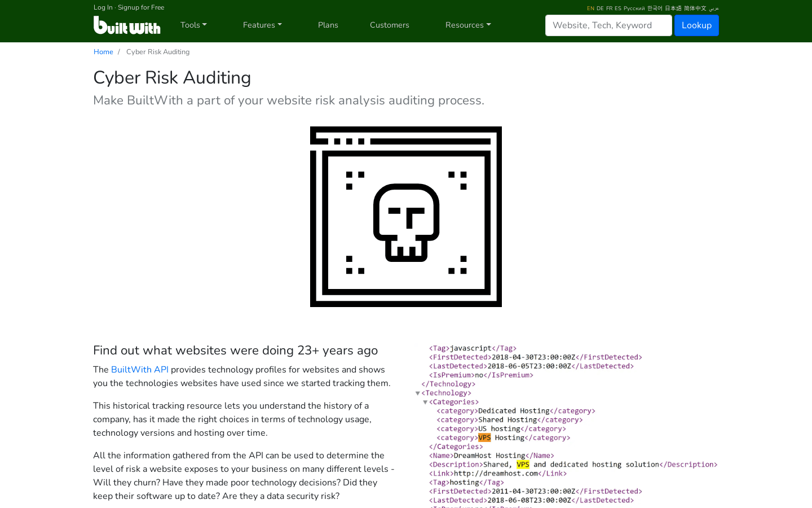
Task: Click the Lookup button
Action: [x=696, y=25]
